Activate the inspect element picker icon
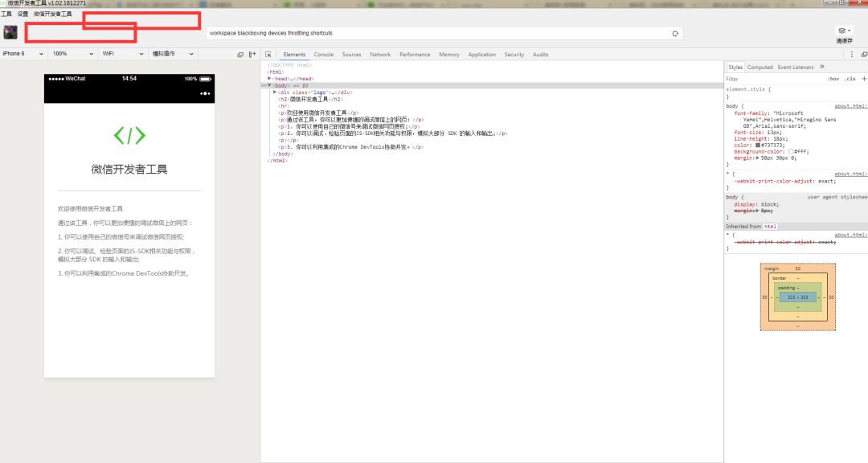The width and height of the screenshot is (868, 463). [x=268, y=55]
